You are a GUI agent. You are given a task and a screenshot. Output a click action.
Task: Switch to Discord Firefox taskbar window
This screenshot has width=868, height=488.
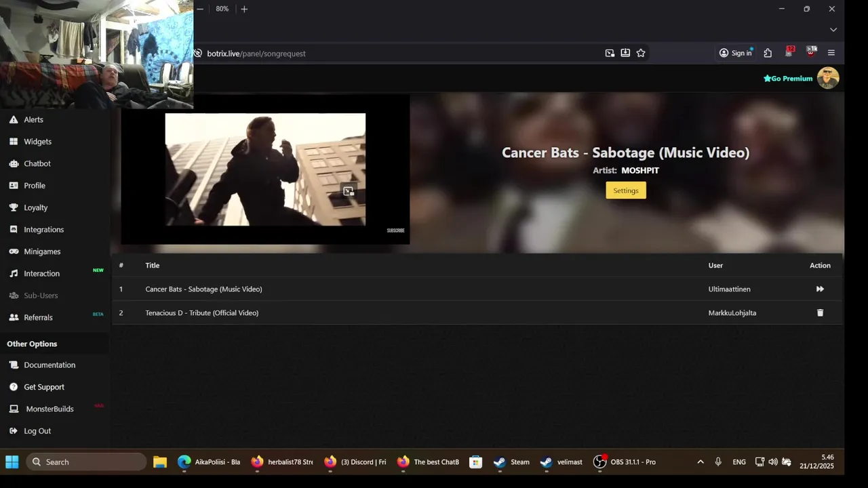click(355, 462)
